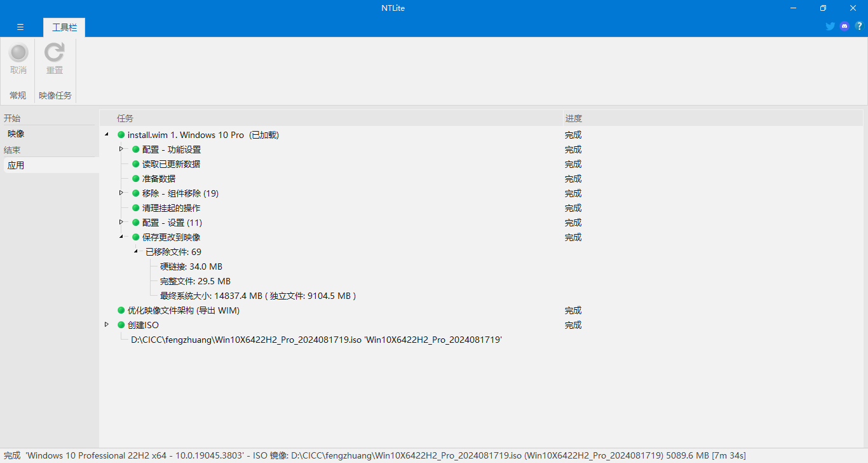Restore down the NTLite window

[823, 8]
